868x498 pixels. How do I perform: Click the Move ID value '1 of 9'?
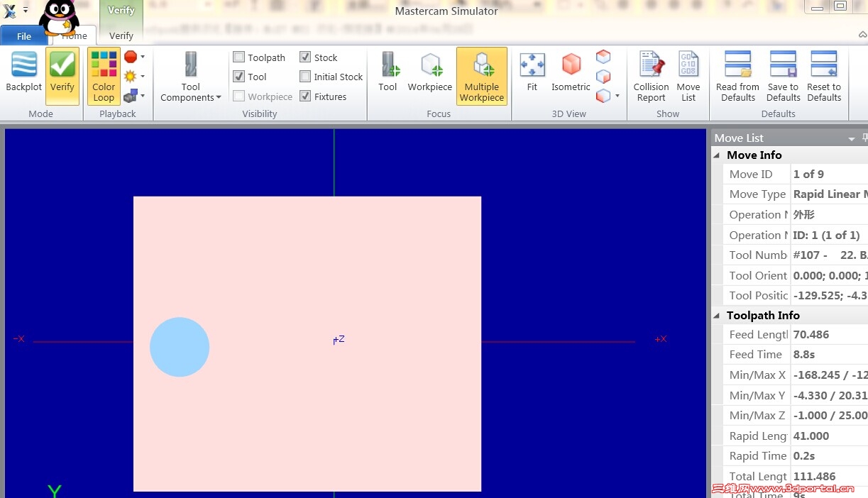tap(808, 175)
